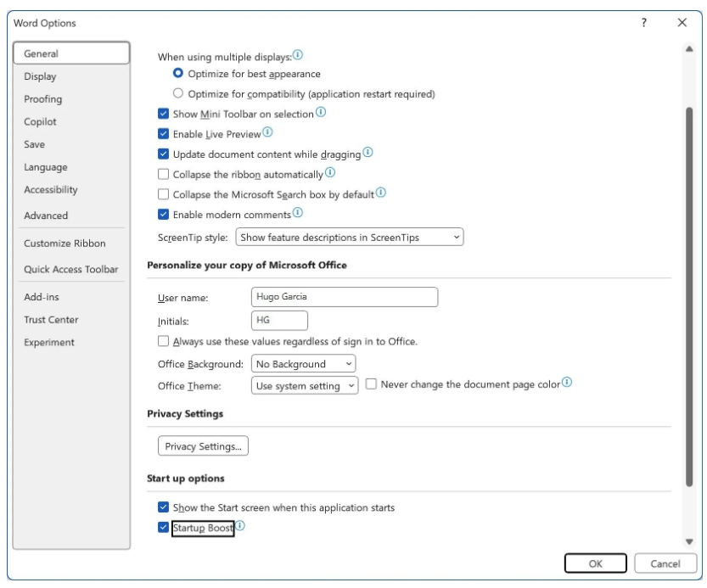Open the ScreenTip style dropdown
The width and height of the screenshot is (707, 588).
pos(350,238)
